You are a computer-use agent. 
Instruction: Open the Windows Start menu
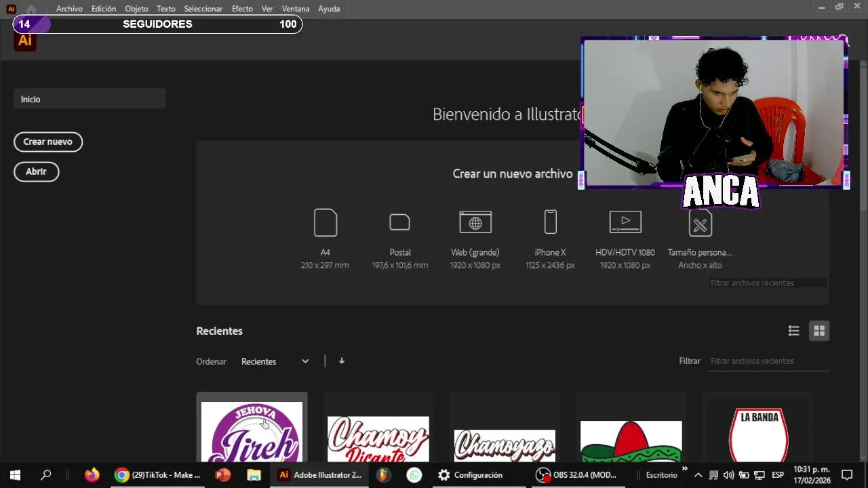tap(15, 475)
